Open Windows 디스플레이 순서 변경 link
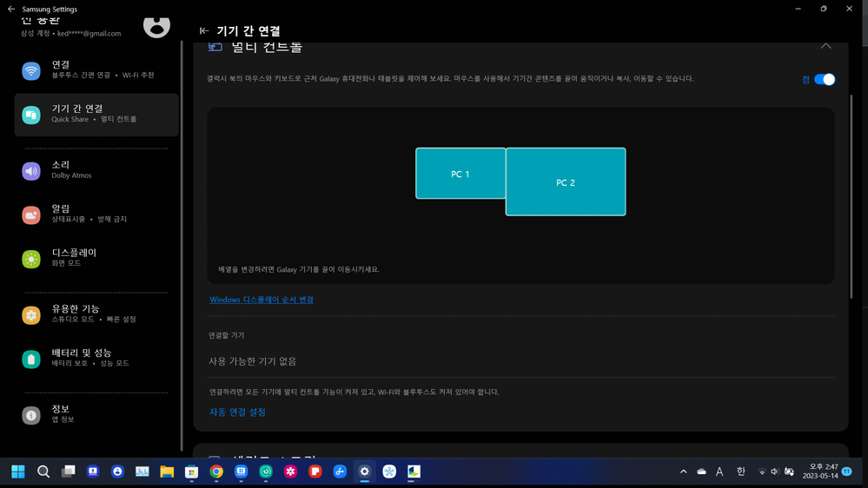 click(262, 300)
